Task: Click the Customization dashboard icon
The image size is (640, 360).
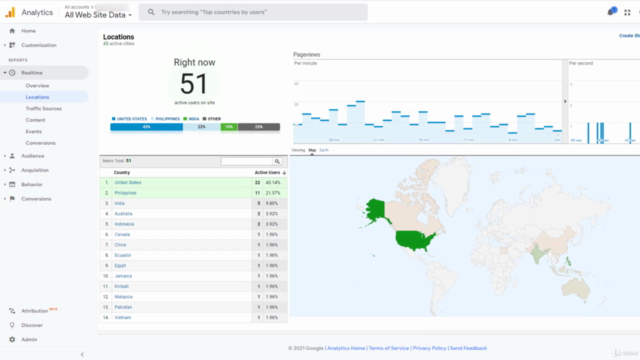Action: [x=12, y=45]
